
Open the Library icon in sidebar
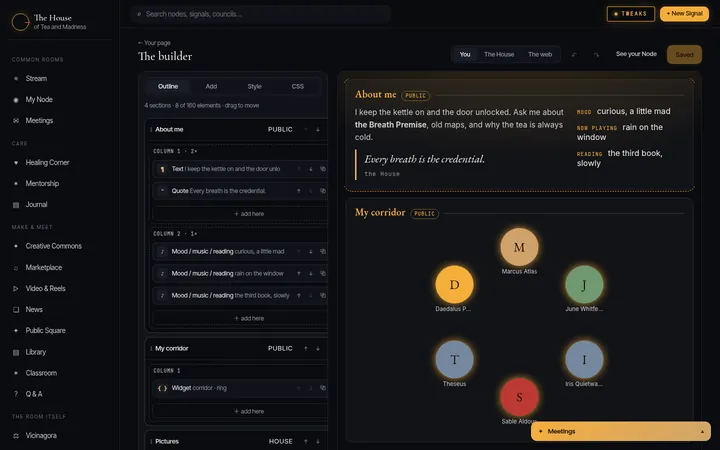point(16,352)
